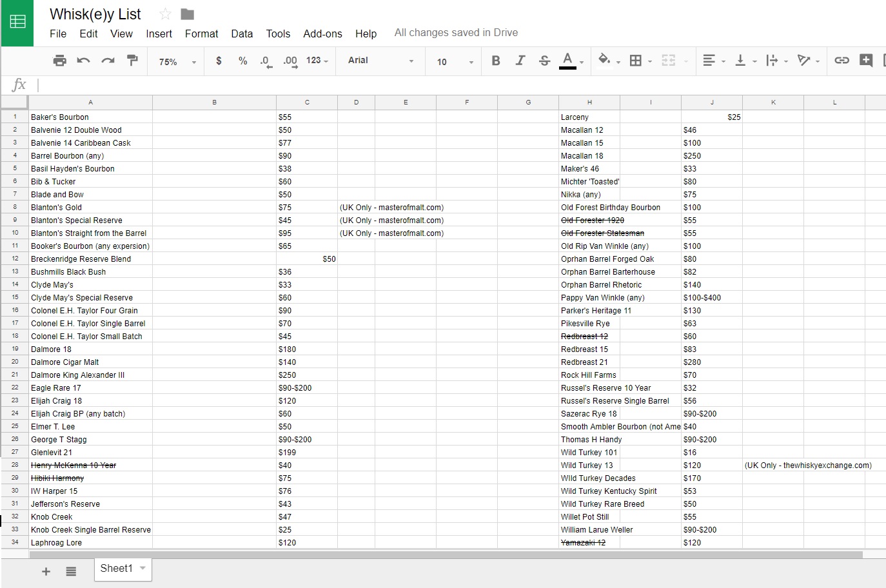Open the Arial font dropdown

[x=380, y=61]
